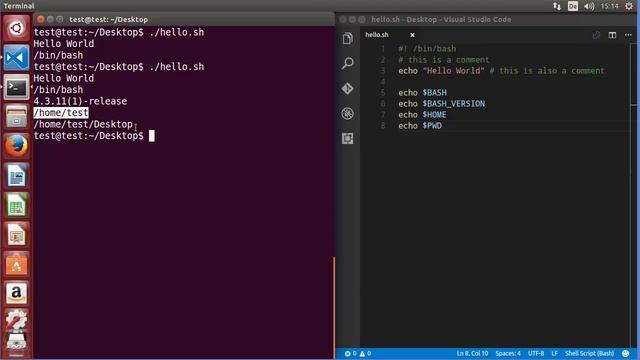640x360 pixels.
Task: Click the echo $PWD code line
Action: 420,126
